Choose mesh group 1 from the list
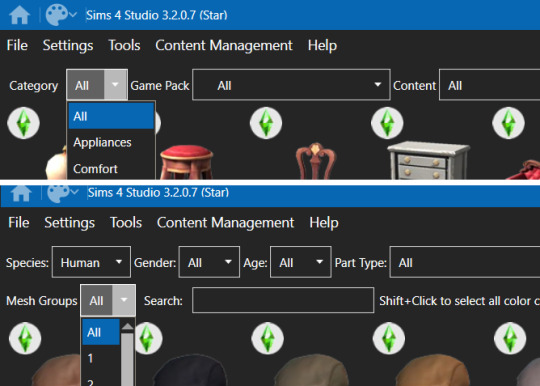Viewport: 540px width, 386px height. pos(101,358)
